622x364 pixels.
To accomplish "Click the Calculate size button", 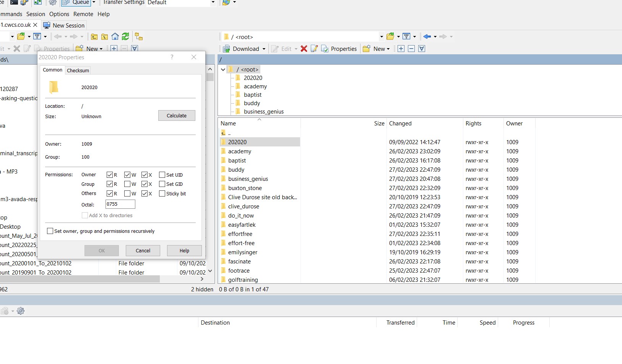I will point(177,115).
